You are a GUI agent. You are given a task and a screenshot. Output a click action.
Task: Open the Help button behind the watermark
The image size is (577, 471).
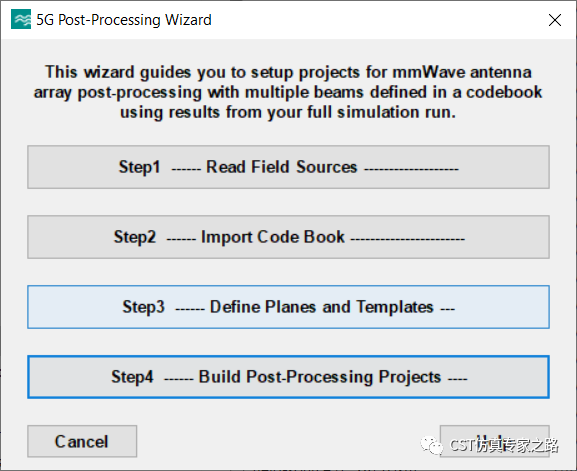coord(495,442)
